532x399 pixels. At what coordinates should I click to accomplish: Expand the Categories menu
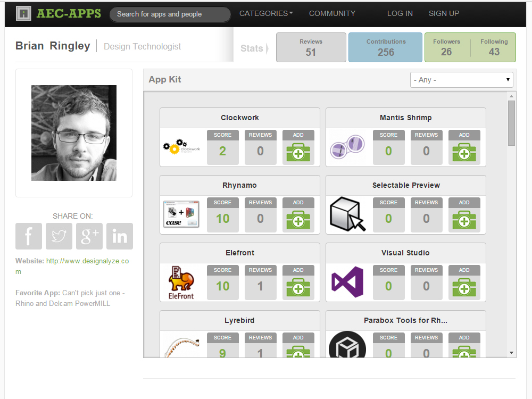[266, 14]
